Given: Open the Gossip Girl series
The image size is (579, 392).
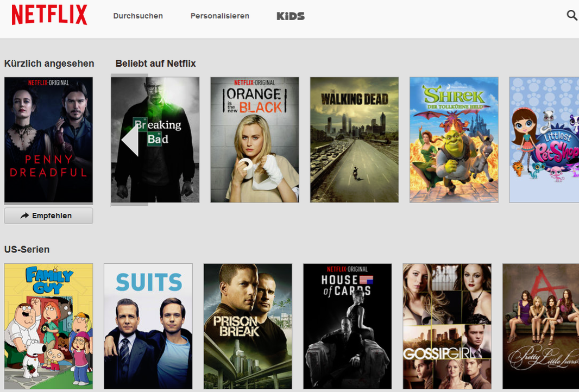Looking at the screenshot, I should (447, 326).
